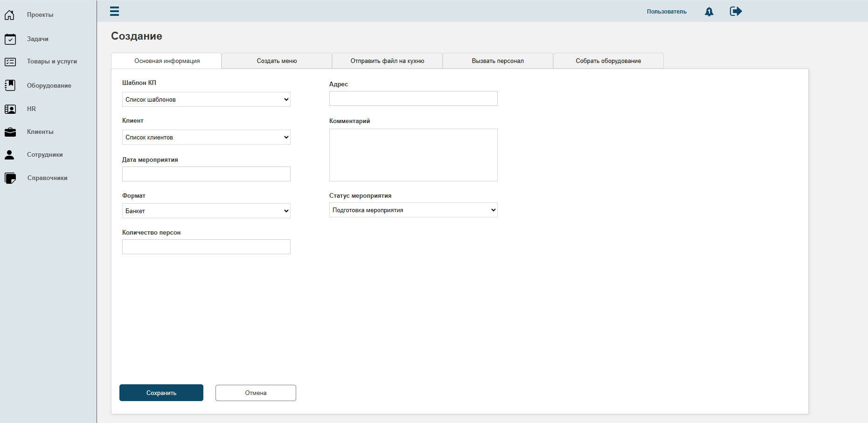
Task: Switch to the Создать меню tab
Action: point(277,61)
